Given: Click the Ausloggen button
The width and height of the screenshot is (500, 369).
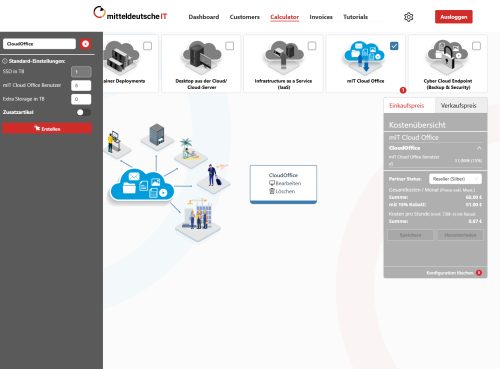Looking at the screenshot, I should (x=453, y=17).
